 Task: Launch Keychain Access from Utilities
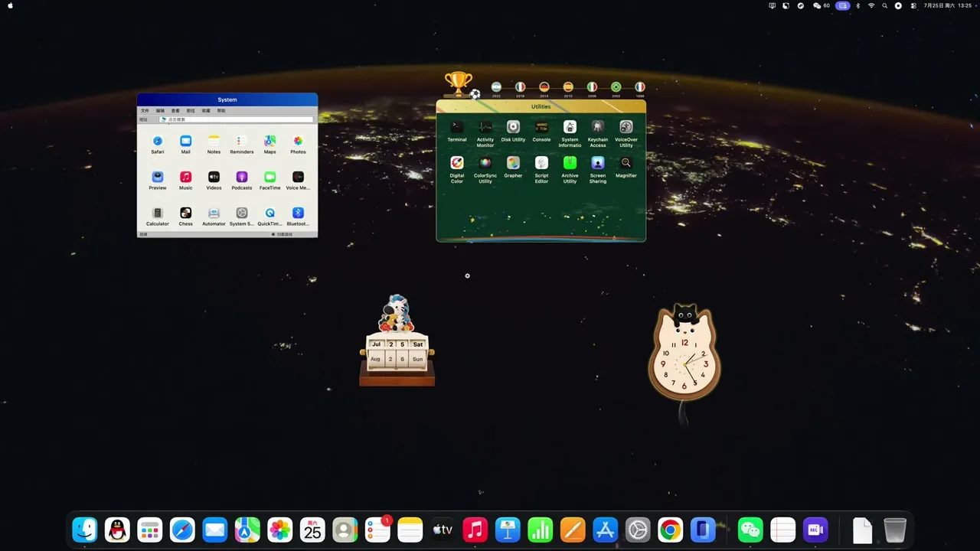pos(598,127)
